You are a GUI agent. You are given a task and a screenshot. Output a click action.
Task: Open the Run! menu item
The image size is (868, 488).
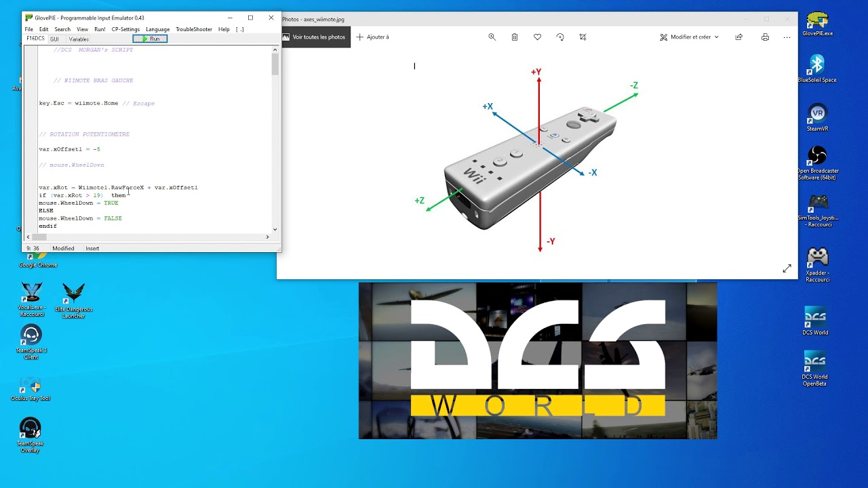point(100,29)
